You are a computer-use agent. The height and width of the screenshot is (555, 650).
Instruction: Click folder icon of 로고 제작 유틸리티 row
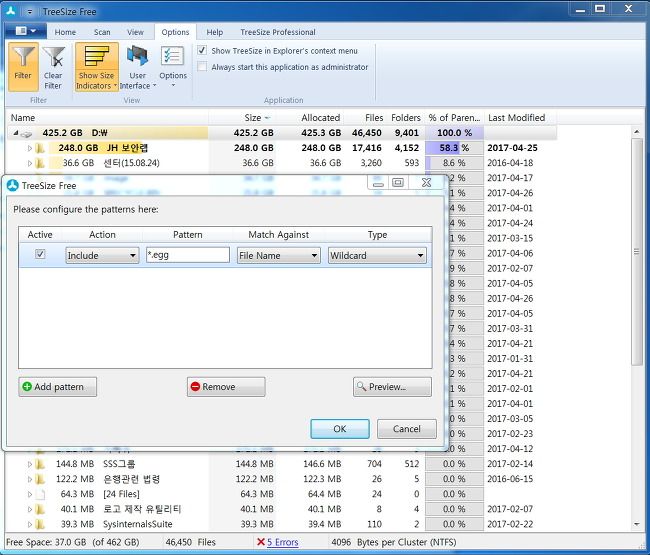pyautogui.click(x=40, y=509)
